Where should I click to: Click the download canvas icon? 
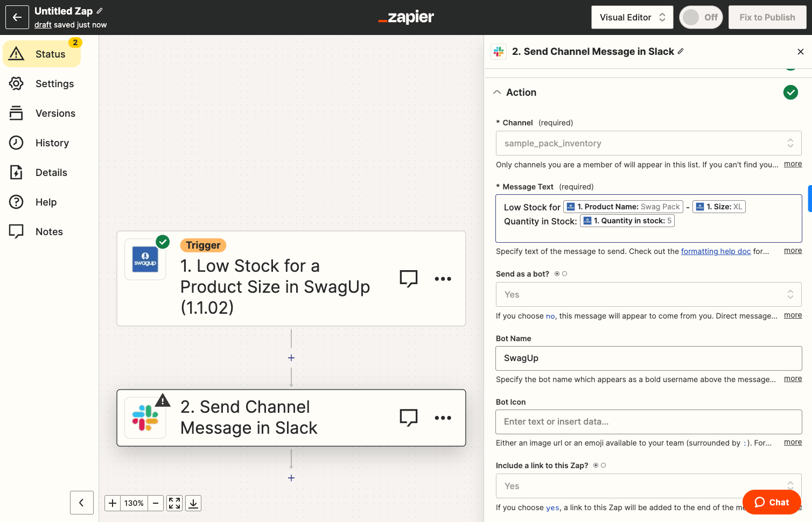[193, 503]
